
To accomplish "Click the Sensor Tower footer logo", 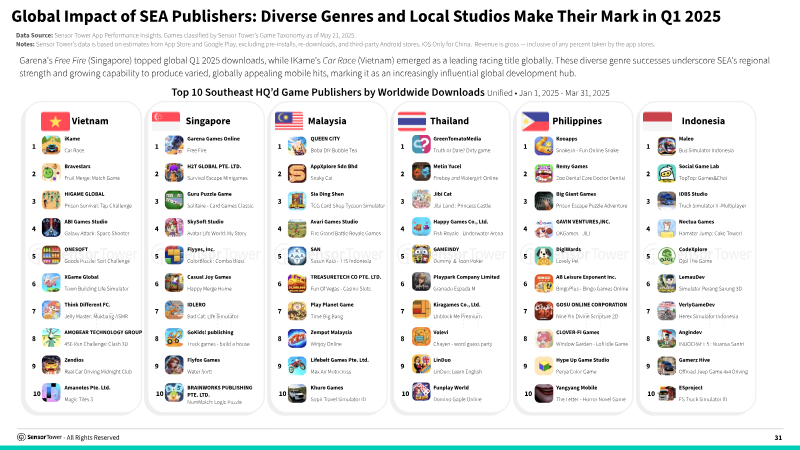I will coord(39,437).
